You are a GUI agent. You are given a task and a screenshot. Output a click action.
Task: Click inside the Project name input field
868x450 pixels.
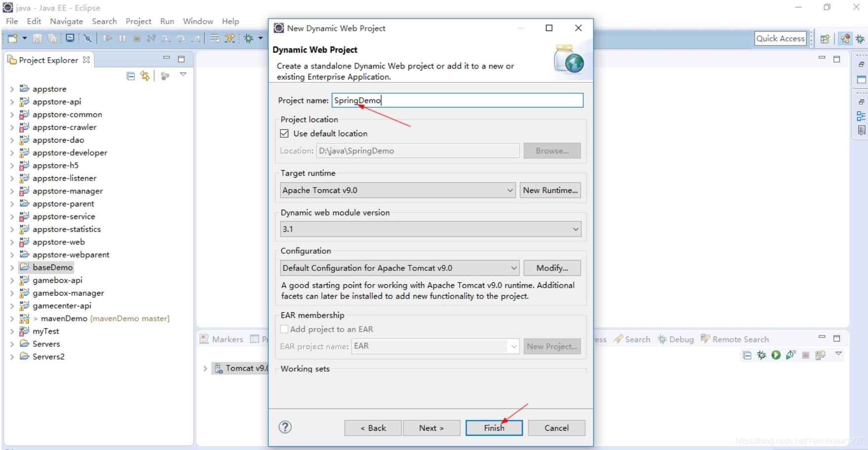457,100
